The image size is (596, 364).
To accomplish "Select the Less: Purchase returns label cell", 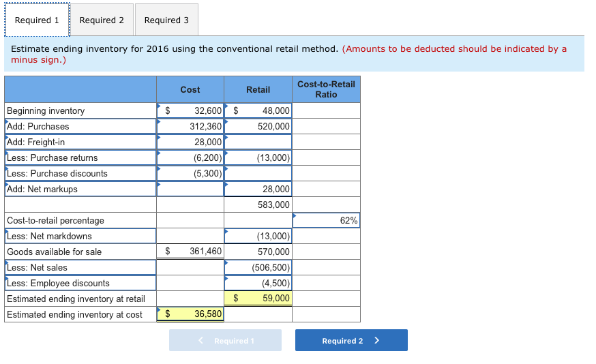I will pyautogui.click(x=80, y=157).
